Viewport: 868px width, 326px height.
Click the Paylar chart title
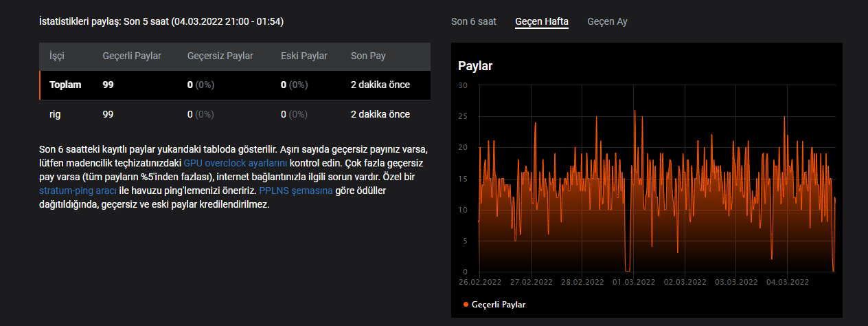coord(475,66)
